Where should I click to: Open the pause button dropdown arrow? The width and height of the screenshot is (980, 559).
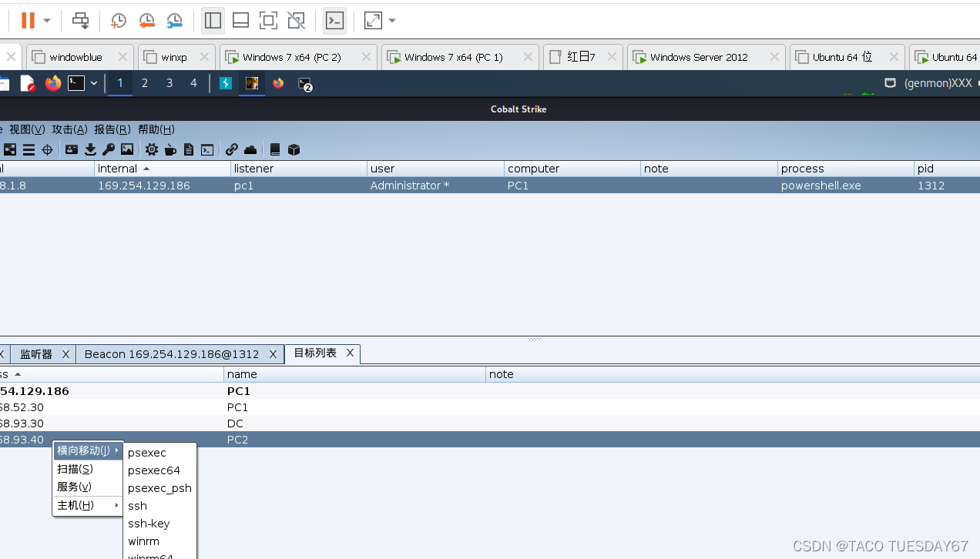(x=47, y=21)
